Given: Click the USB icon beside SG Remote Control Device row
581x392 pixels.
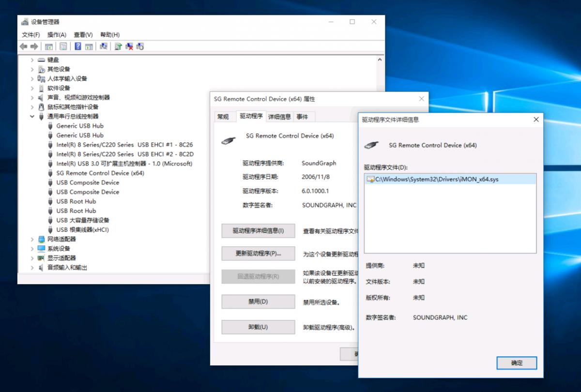Looking at the screenshot, I should coord(50,173).
